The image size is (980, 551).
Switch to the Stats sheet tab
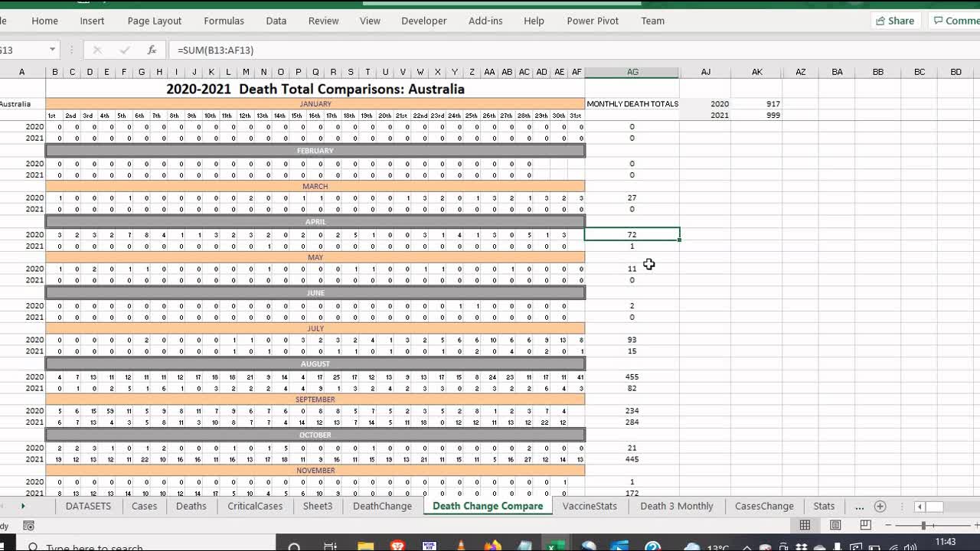click(824, 506)
